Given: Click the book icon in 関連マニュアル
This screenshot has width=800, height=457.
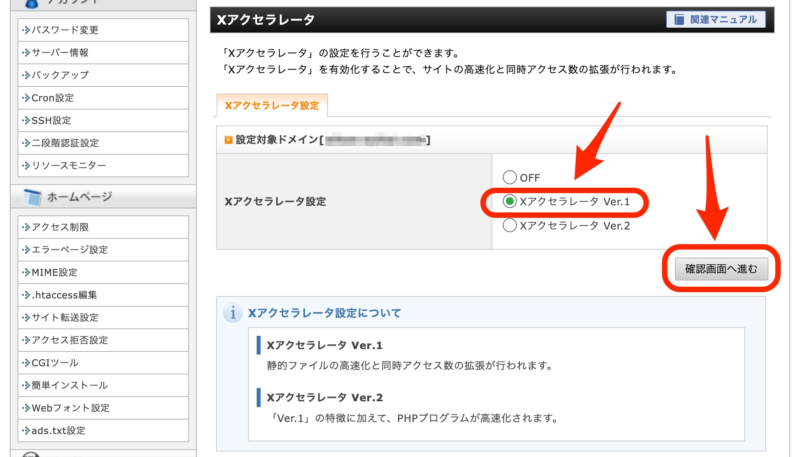Looking at the screenshot, I should coord(679,20).
